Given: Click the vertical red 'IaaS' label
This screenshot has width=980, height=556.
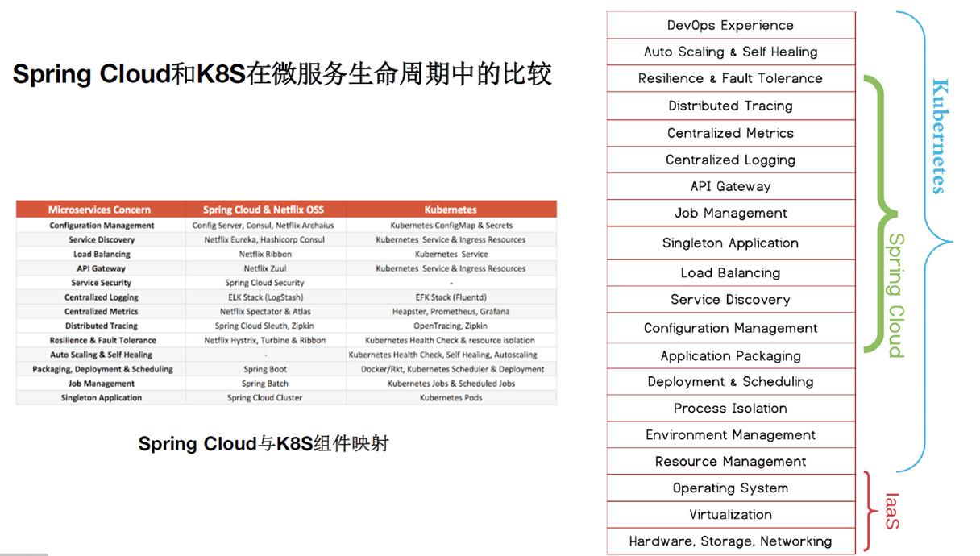Looking at the screenshot, I should pos(891,510).
